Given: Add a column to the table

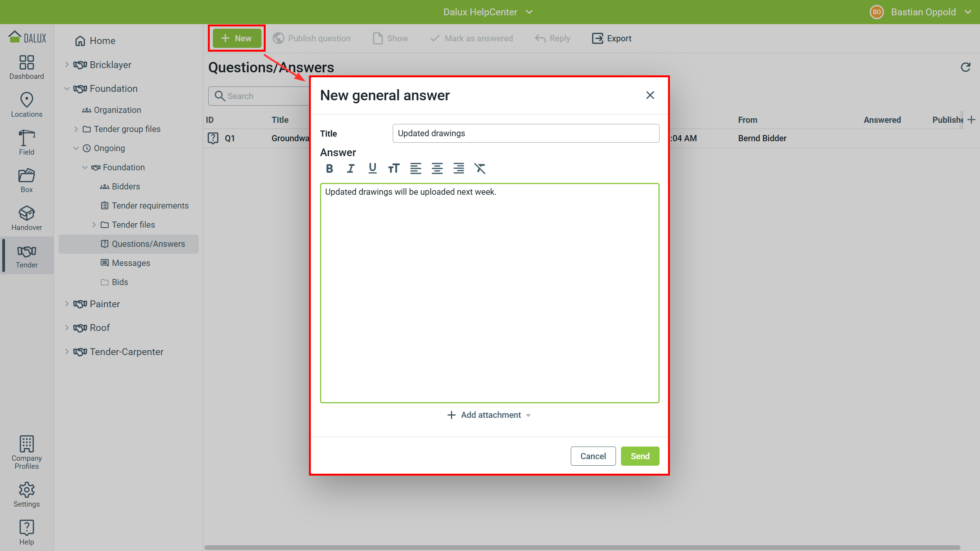Looking at the screenshot, I should 971,120.
